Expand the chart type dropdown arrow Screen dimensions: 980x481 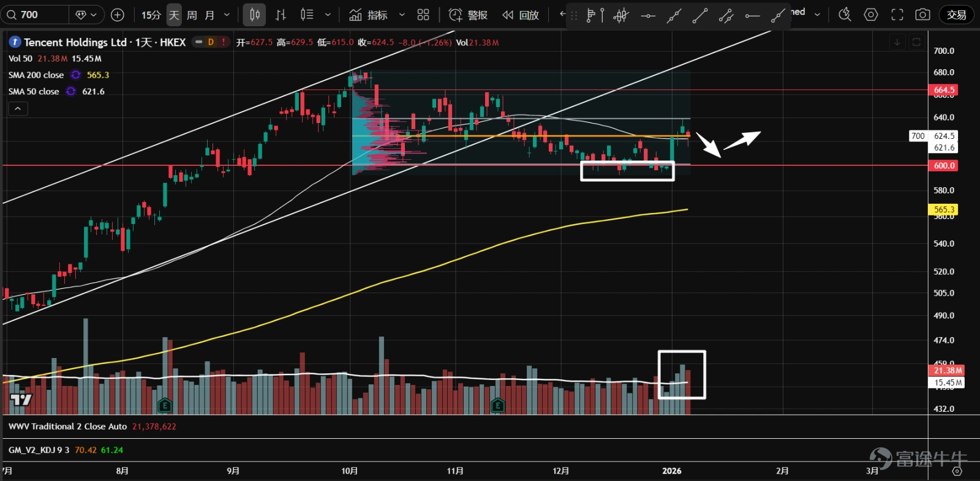328,15
